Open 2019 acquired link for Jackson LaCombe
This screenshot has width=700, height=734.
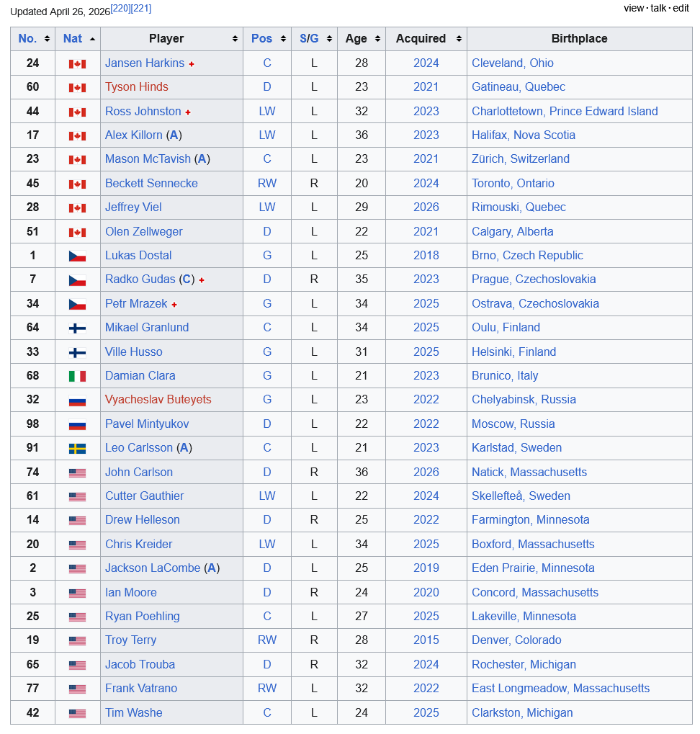tap(426, 568)
